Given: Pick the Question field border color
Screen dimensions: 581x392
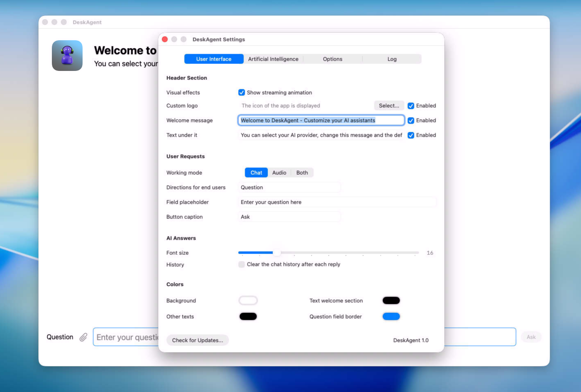Looking at the screenshot, I should click(x=391, y=317).
